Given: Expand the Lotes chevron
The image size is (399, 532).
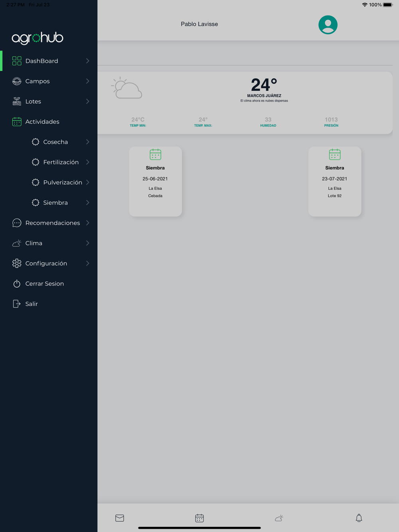Looking at the screenshot, I should (88, 101).
